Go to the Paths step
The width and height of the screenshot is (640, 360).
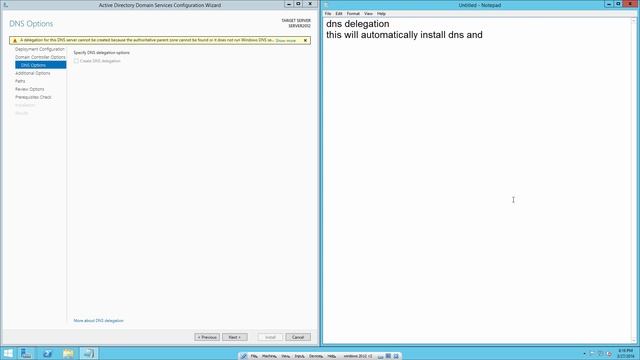(x=20, y=81)
